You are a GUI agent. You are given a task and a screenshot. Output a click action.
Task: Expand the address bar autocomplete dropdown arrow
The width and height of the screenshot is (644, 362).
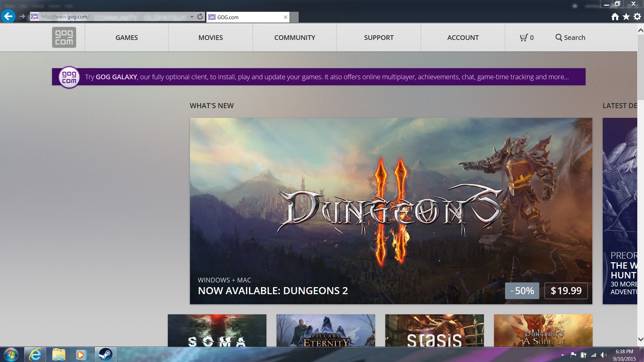(x=192, y=17)
